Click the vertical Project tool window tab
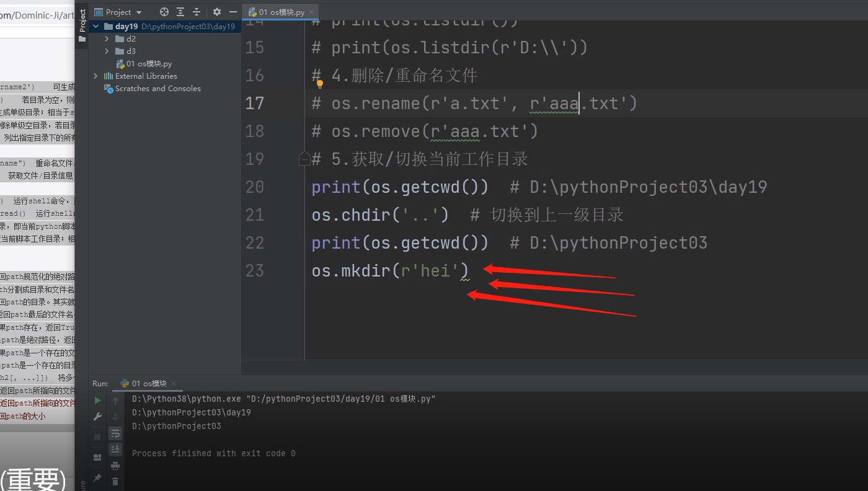This screenshot has width=868, height=491. [82, 25]
